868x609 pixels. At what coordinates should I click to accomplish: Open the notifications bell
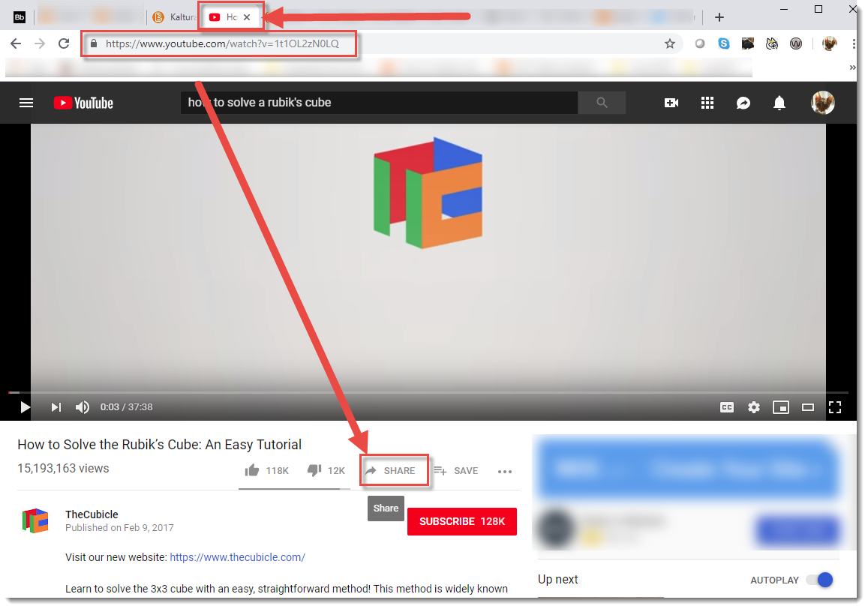coord(779,103)
